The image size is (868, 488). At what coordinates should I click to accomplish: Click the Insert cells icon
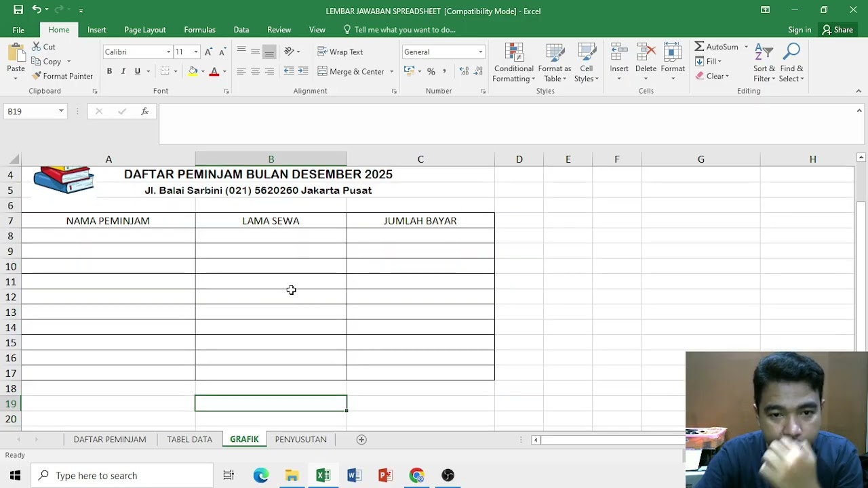[x=619, y=53]
